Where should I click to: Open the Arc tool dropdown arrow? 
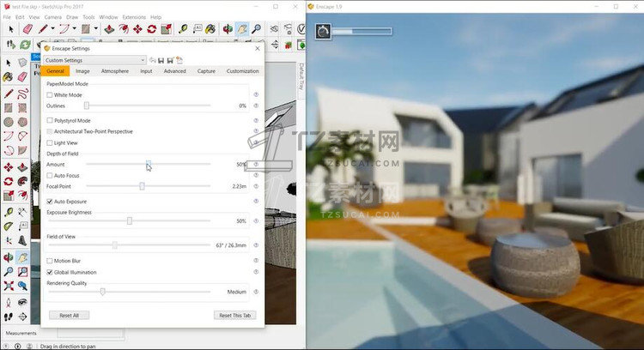pos(75,28)
